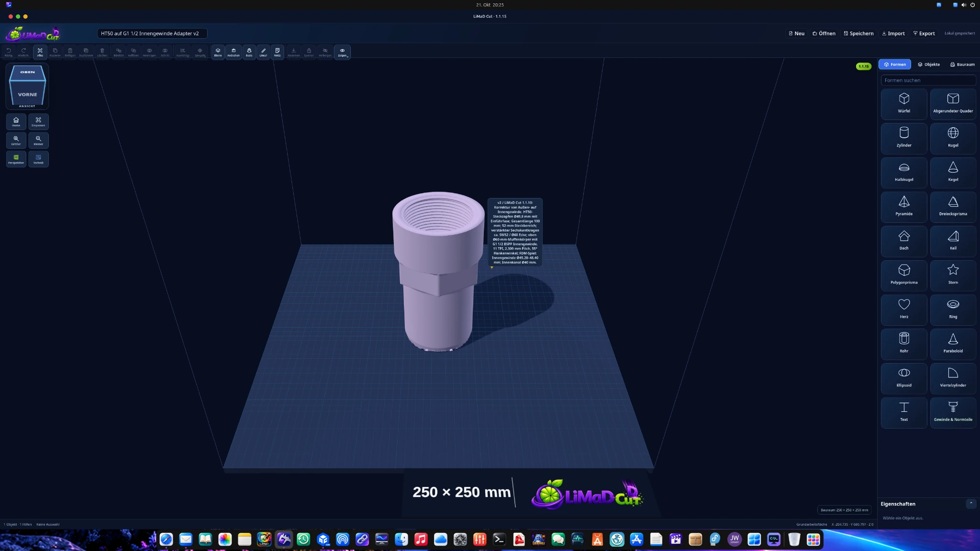
Task: Click the Formen suchen search field
Action: coord(928,80)
